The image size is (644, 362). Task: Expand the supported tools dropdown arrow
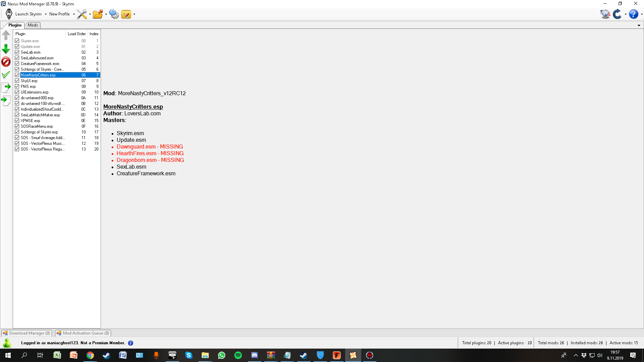point(134,14)
